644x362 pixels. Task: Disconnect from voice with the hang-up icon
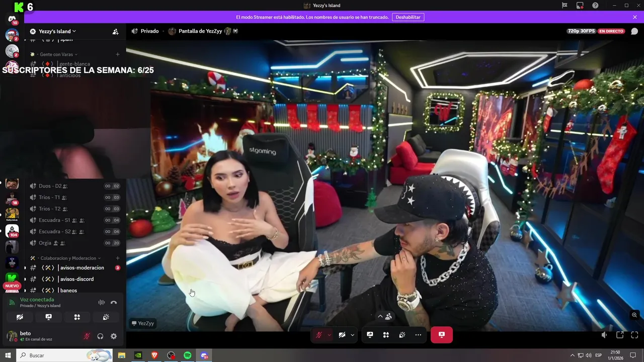(x=114, y=302)
